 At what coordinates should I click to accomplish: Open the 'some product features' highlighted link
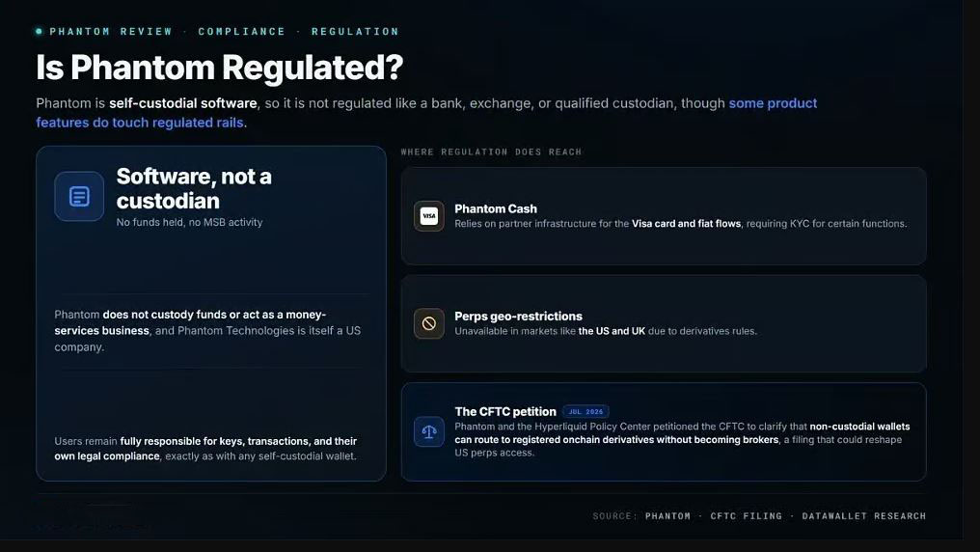pos(426,113)
